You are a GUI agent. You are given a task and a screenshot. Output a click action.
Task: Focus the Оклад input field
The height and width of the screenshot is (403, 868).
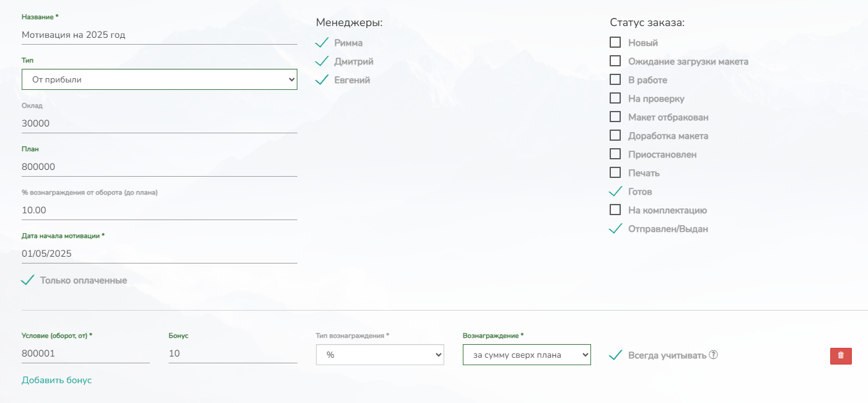(159, 123)
